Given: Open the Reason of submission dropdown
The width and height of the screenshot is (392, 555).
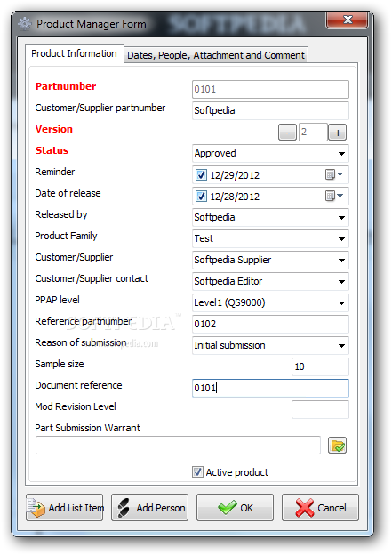Looking at the screenshot, I should pyautogui.click(x=270, y=345).
